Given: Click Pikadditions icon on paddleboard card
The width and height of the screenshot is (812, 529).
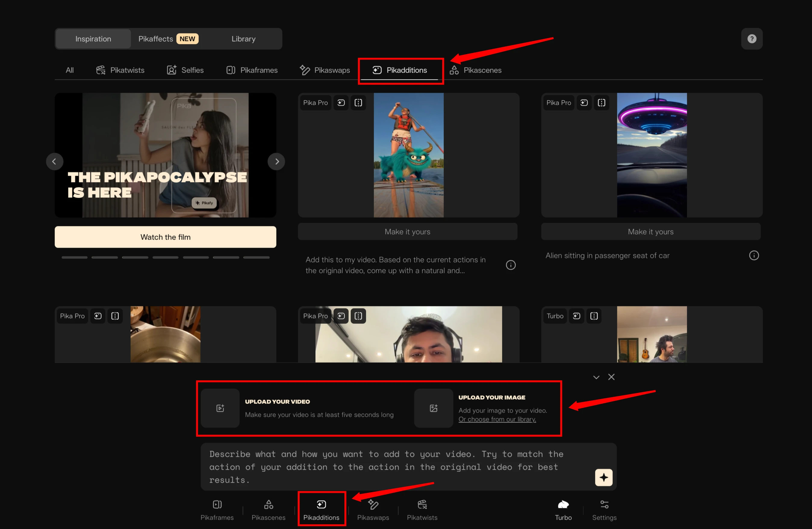Looking at the screenshot, I should coord(341,103).
